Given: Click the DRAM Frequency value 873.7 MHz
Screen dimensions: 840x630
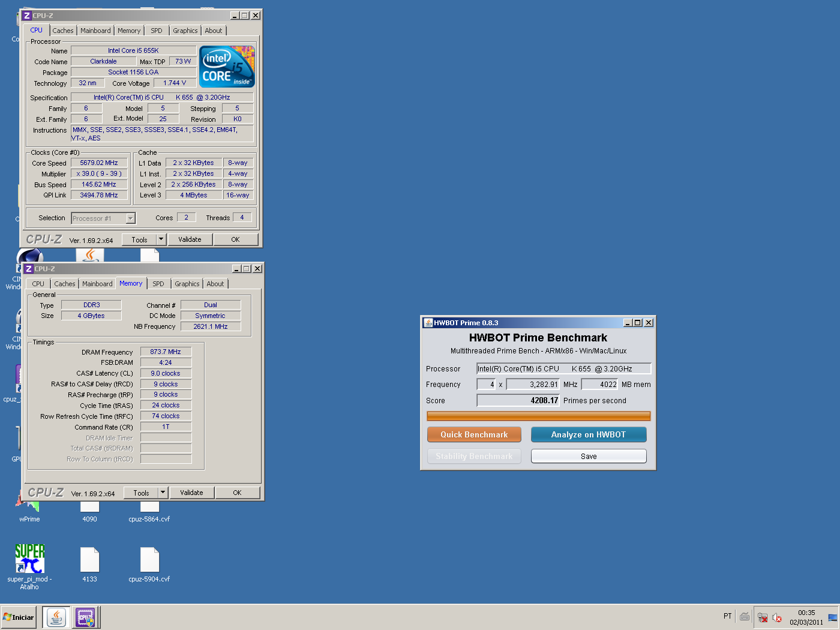Looking at the screenshot, I should [166, 352].
